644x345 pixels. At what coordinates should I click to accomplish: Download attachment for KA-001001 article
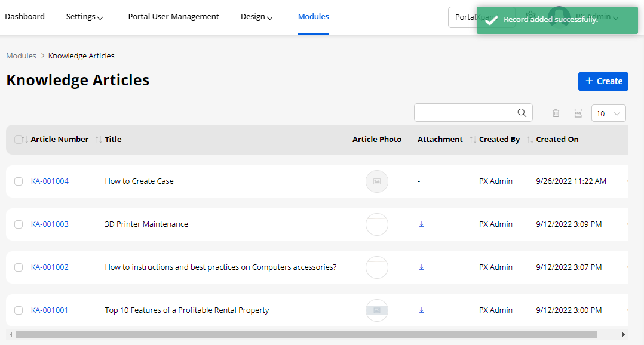pos(421,310)
